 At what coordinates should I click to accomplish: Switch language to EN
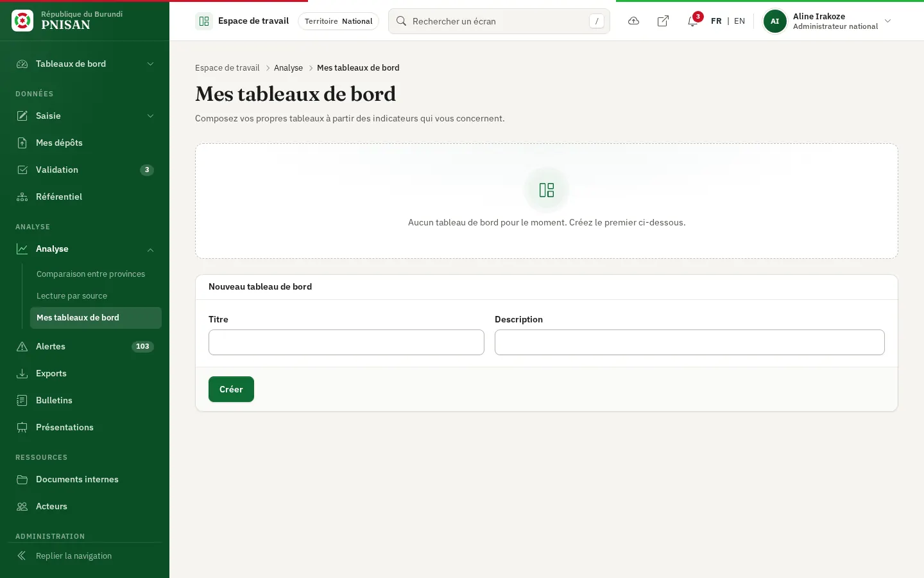(x=739, y=21)
